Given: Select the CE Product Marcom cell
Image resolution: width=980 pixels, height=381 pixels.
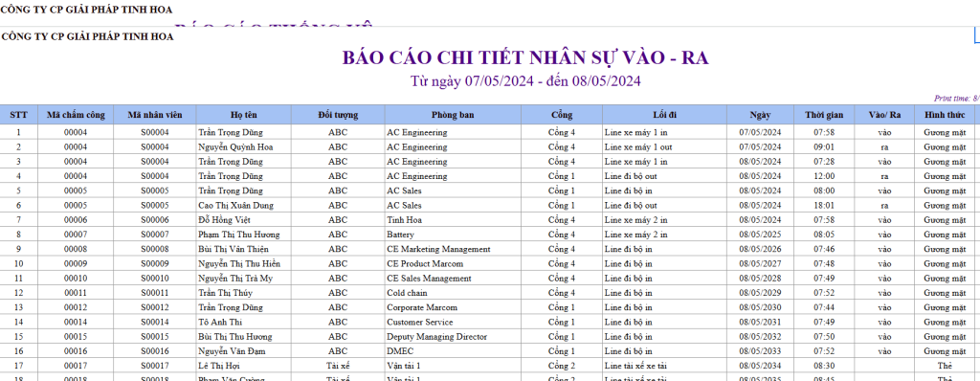Looking at the screenshot, I should coord(453,263).
